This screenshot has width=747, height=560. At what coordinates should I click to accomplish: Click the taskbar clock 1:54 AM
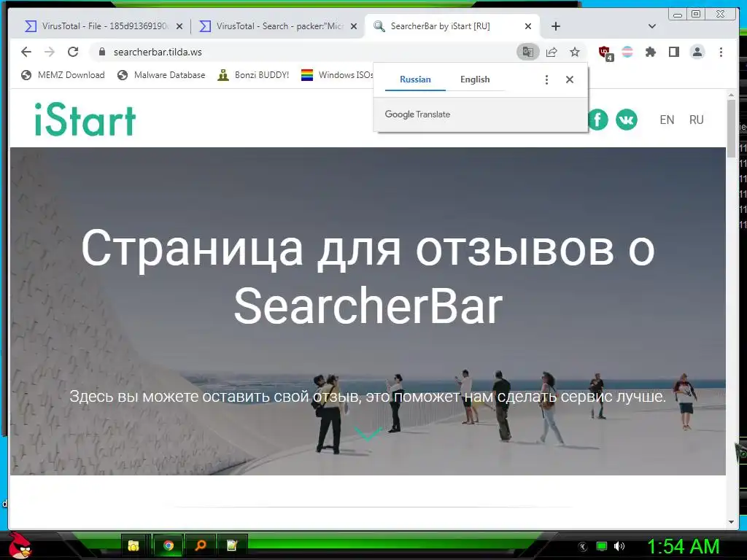683,547
